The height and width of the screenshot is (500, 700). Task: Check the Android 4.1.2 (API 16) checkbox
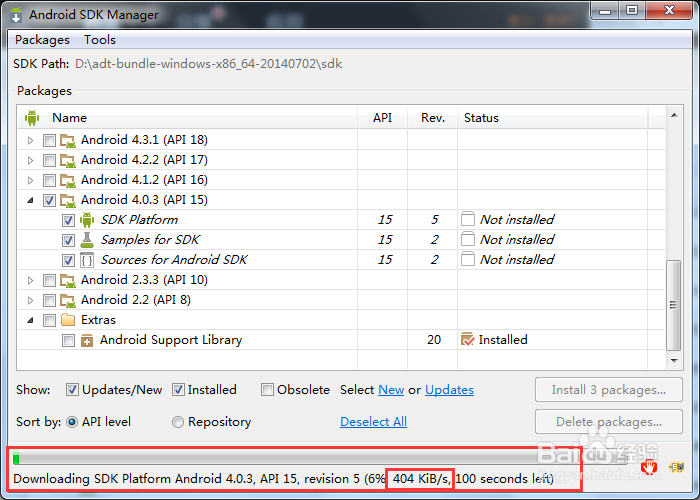(49, 181)
